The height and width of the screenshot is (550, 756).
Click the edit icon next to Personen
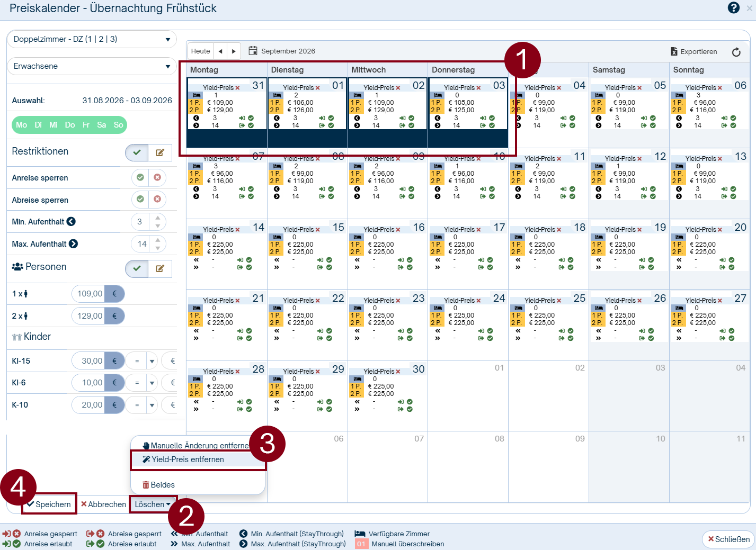(x=160, y=268)
